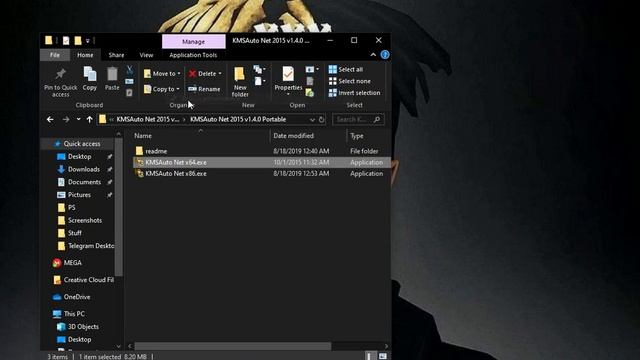Viewport: 640px width, 360px height.
Task: Click the Copy clipboard icon
Action: [x=90, y=74]
